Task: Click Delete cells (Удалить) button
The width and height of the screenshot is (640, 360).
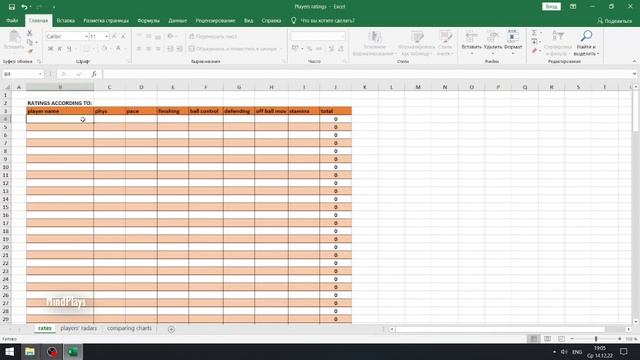Action: tap(492, 42)
